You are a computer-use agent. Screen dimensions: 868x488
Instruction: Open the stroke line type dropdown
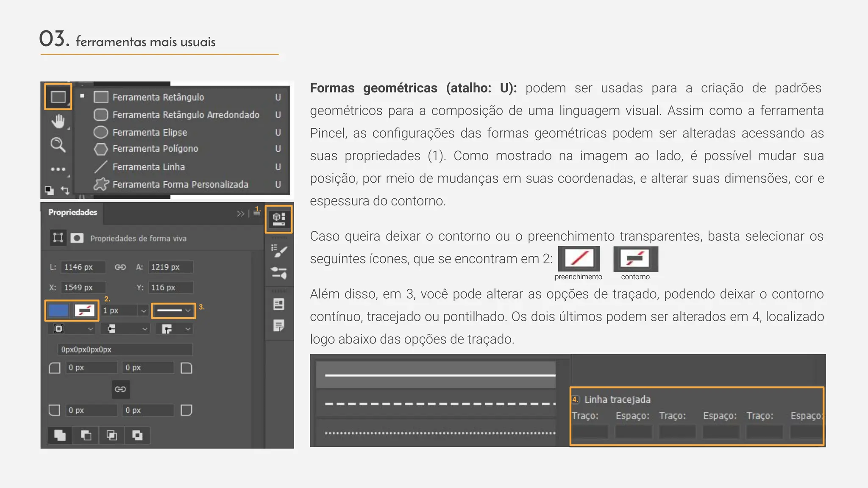coord(174,311)
